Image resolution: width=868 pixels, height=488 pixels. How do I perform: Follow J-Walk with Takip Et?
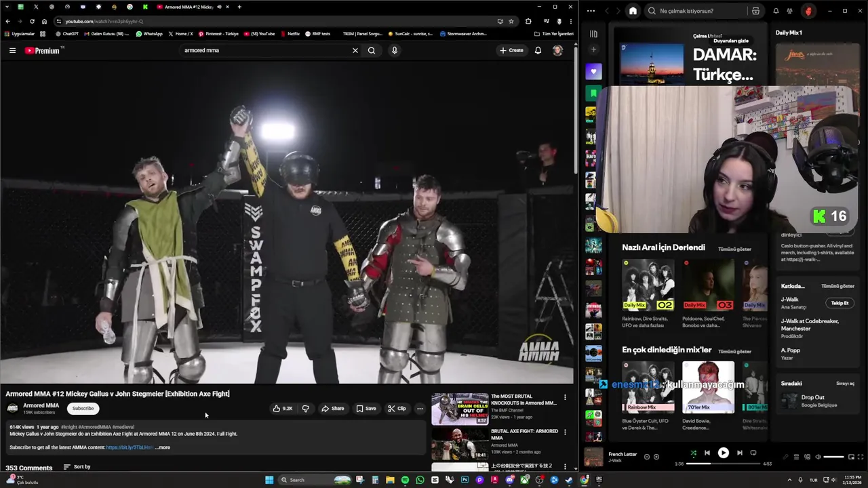pyautogui.click(x=840, y=303)
